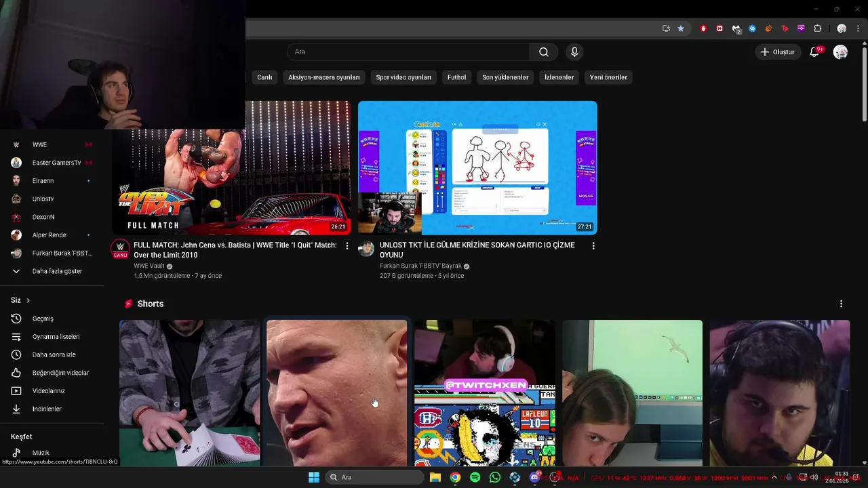This screenshot has width=868, height=488.
Task: Open Geçmiş history in the sidebar
Action: [x=53, y=319]
